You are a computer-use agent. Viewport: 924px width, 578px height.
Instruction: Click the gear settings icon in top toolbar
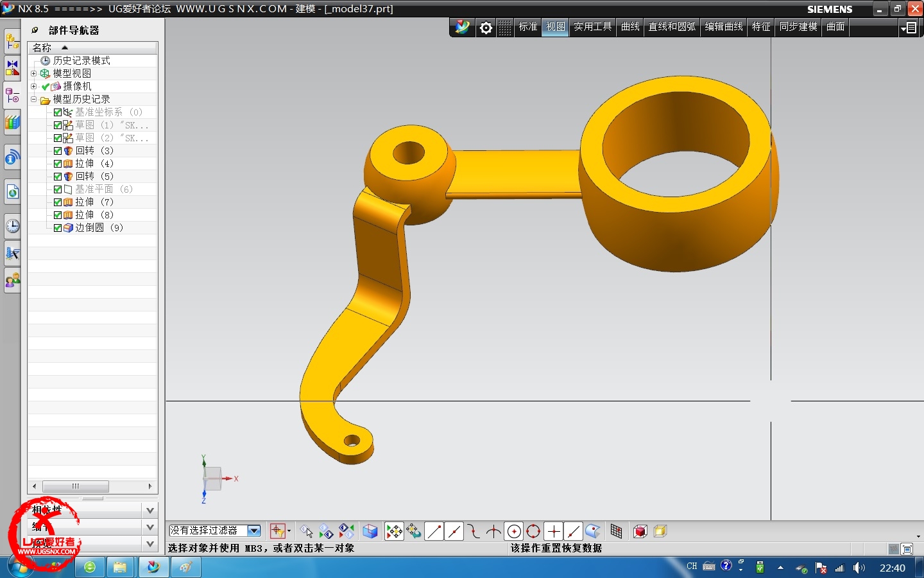click(486, 28)
